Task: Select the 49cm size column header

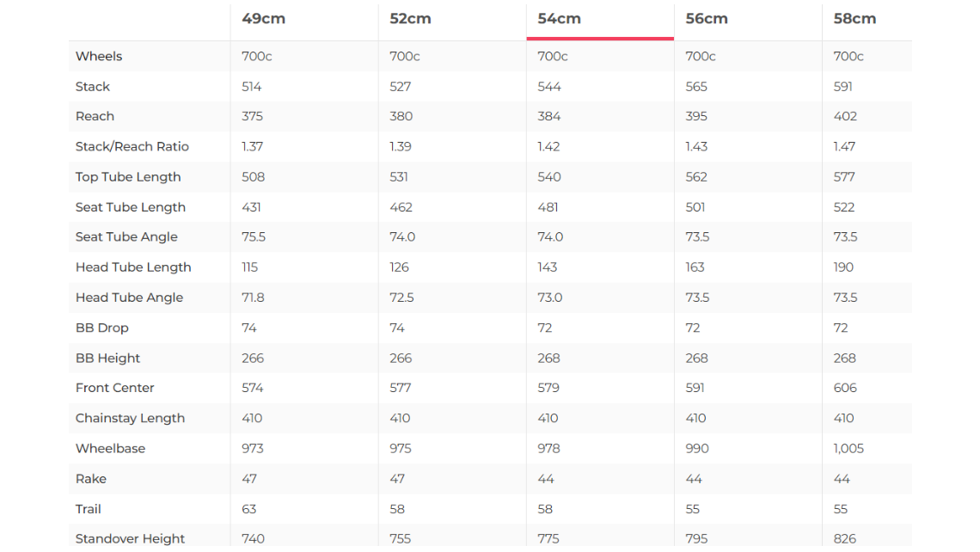Action: [263, 19]
